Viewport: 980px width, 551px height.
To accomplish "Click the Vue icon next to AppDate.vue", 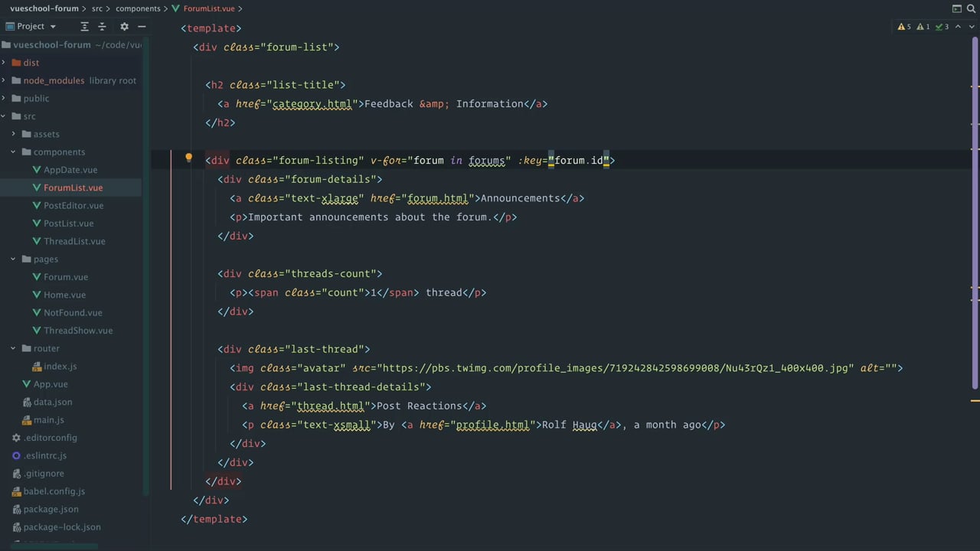I will point(37,170).
